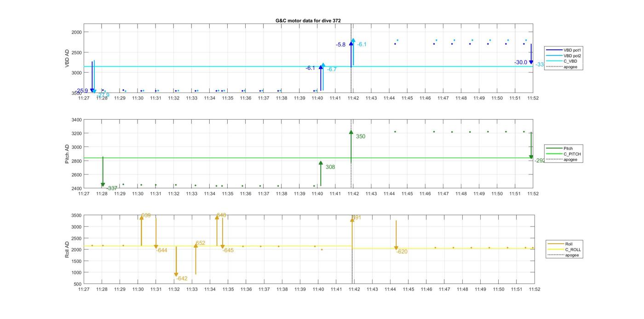
Task: Click the "-644" roll data label
Action: (161, 250)
